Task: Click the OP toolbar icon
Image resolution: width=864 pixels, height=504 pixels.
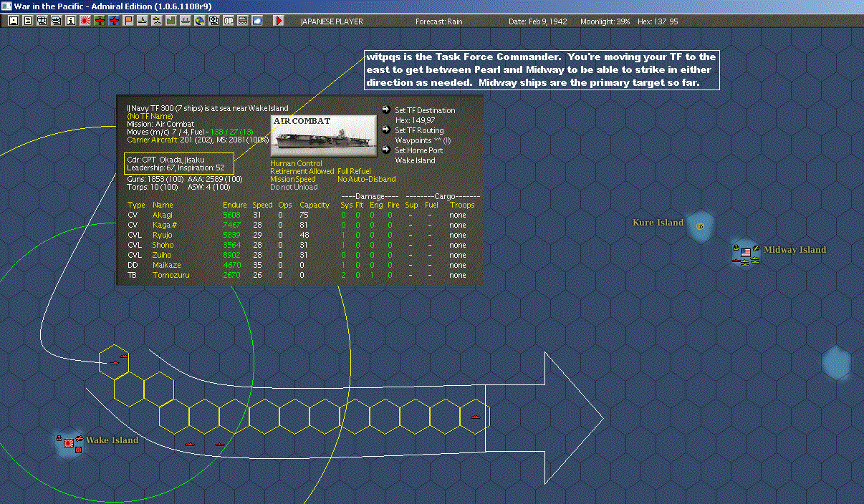Action: pyautogui.click(x=228, y=21)
